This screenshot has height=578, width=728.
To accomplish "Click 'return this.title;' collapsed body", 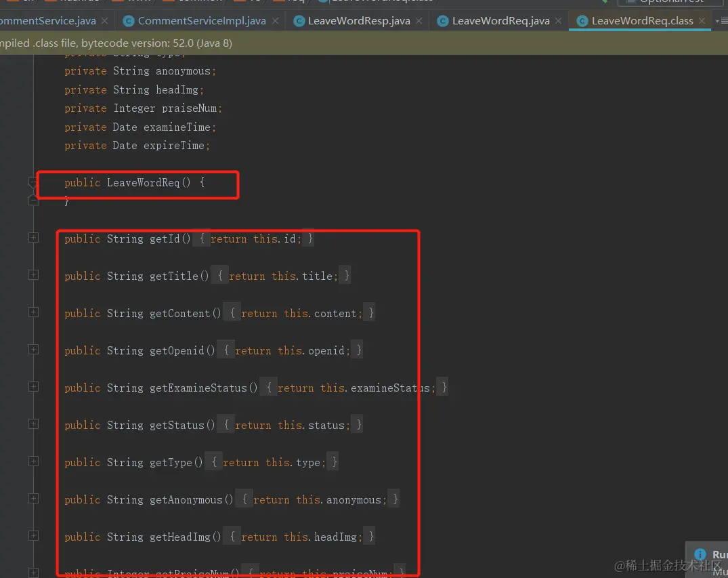I will click(x=284, y=276).
